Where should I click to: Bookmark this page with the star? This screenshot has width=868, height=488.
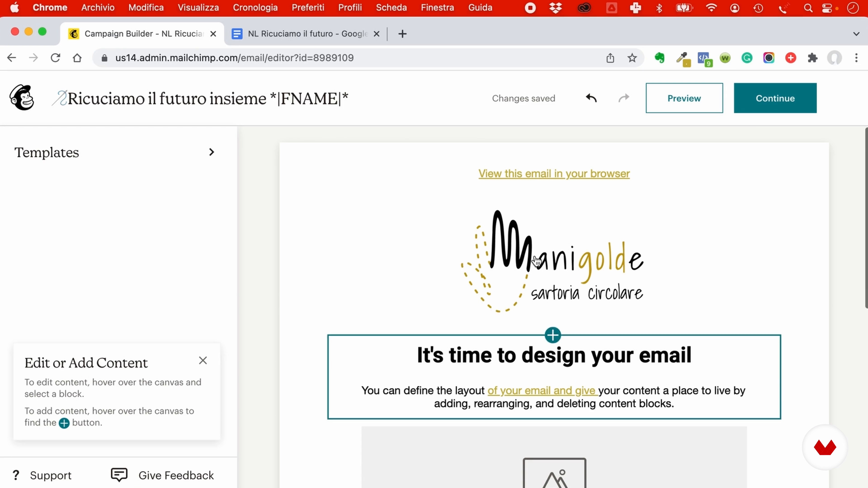coord(632,58)
